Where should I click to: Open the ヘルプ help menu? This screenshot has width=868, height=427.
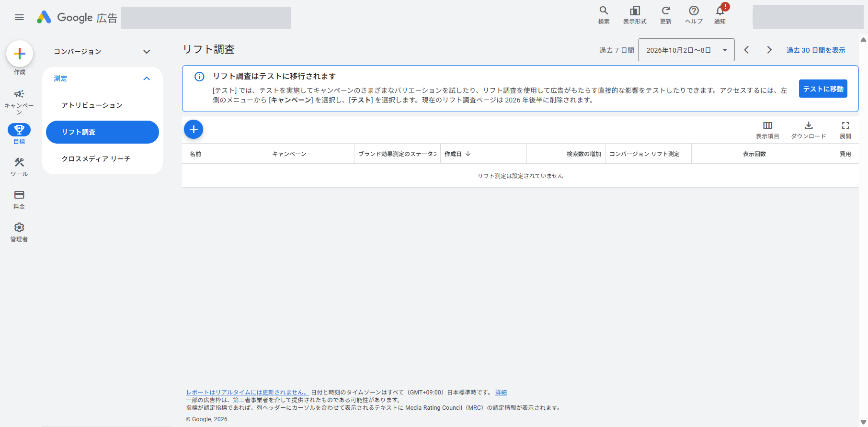coord(694,15)
